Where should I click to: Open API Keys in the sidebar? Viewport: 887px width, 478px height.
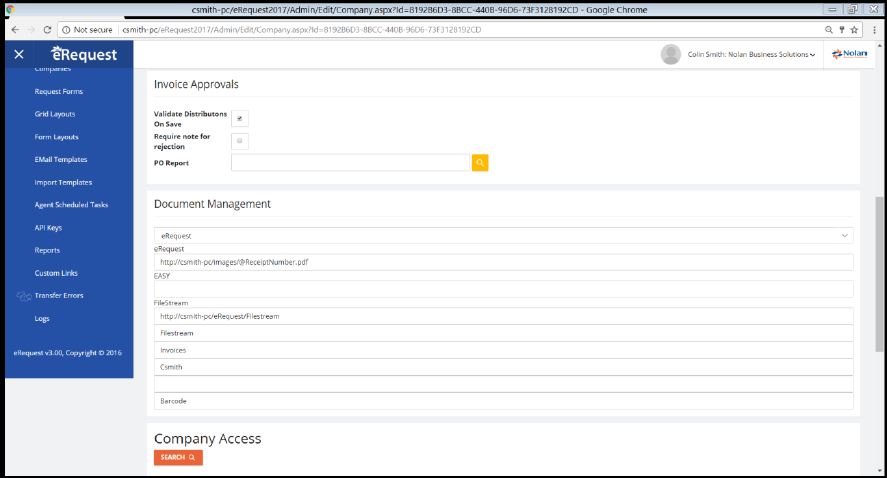tap(48, 227)
